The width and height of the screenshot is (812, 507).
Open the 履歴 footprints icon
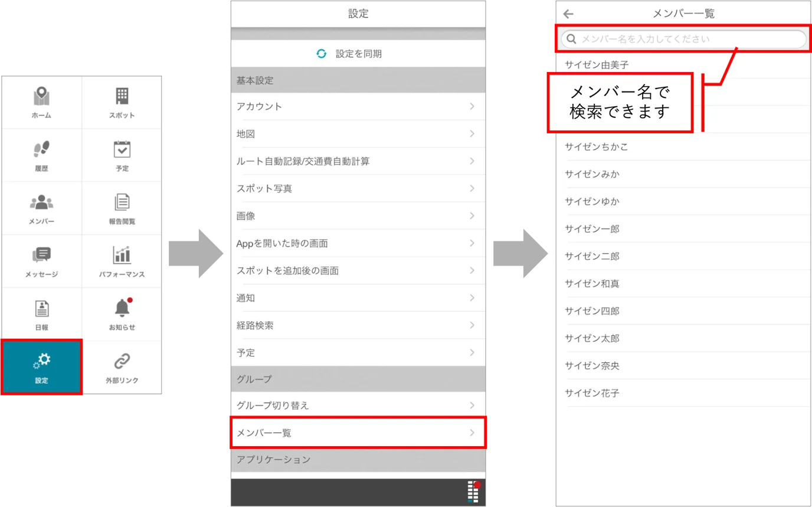41,149
